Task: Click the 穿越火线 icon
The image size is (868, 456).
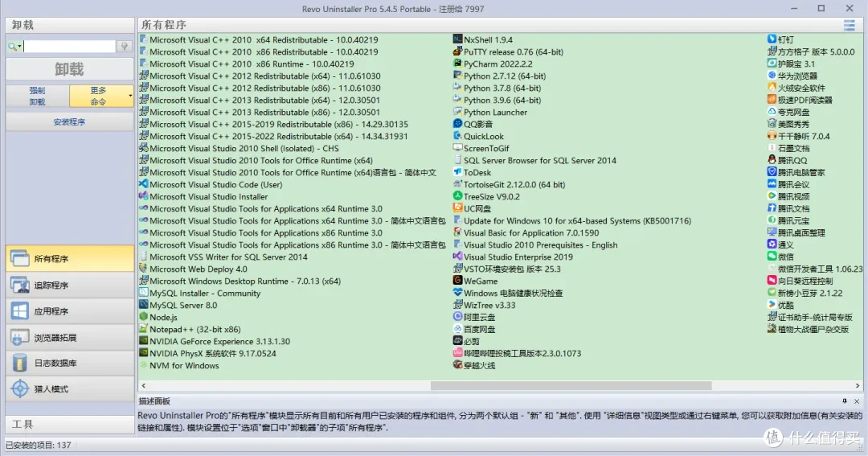Action: point(457,365)
